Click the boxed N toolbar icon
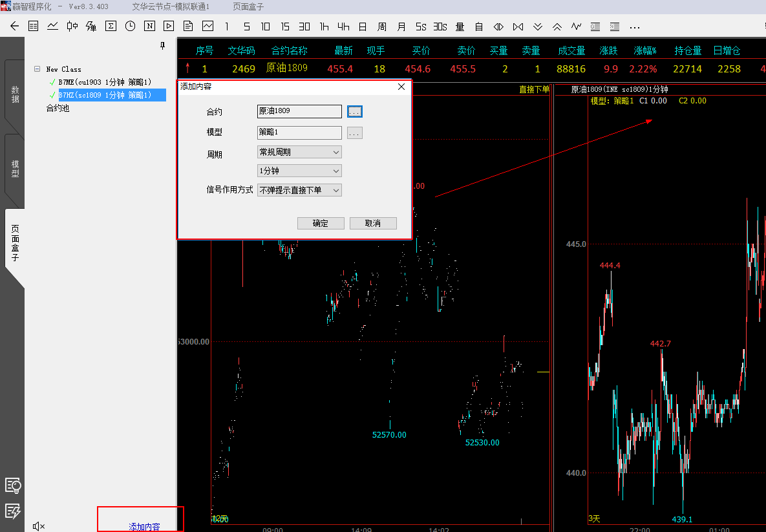766x532 pixels. coord(149,27)
